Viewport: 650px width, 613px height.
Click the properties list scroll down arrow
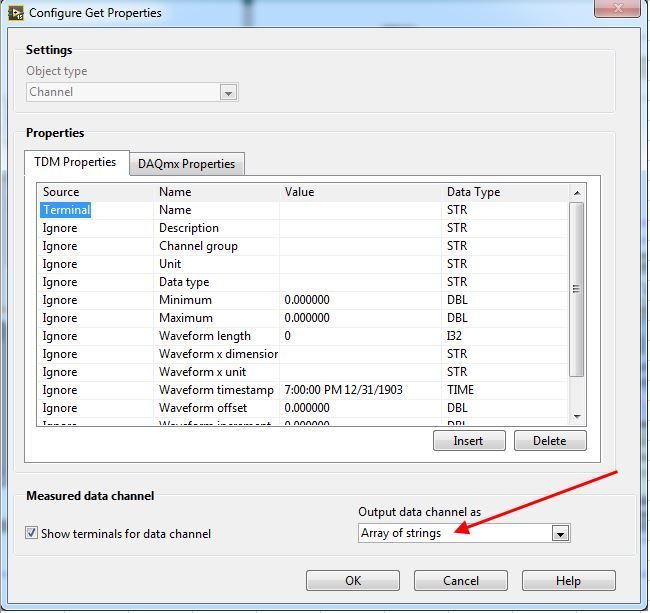coord(577,417)
